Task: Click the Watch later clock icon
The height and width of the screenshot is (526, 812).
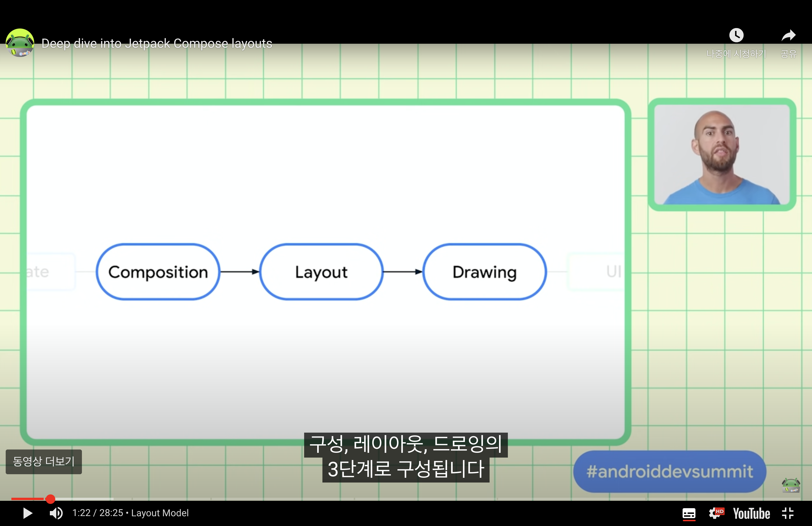Action: click(x=736, y=35)
